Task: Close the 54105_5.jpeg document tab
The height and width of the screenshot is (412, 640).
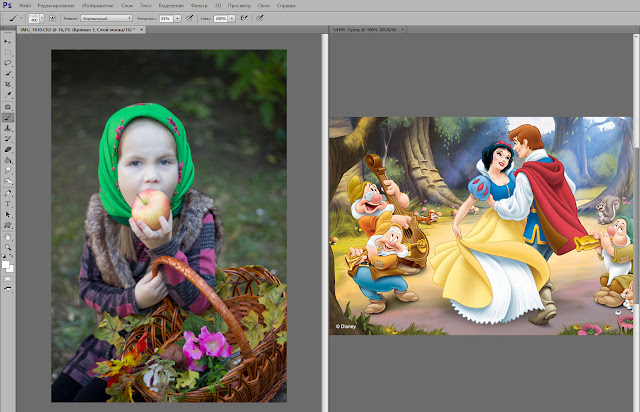Action: pos(402,29)
